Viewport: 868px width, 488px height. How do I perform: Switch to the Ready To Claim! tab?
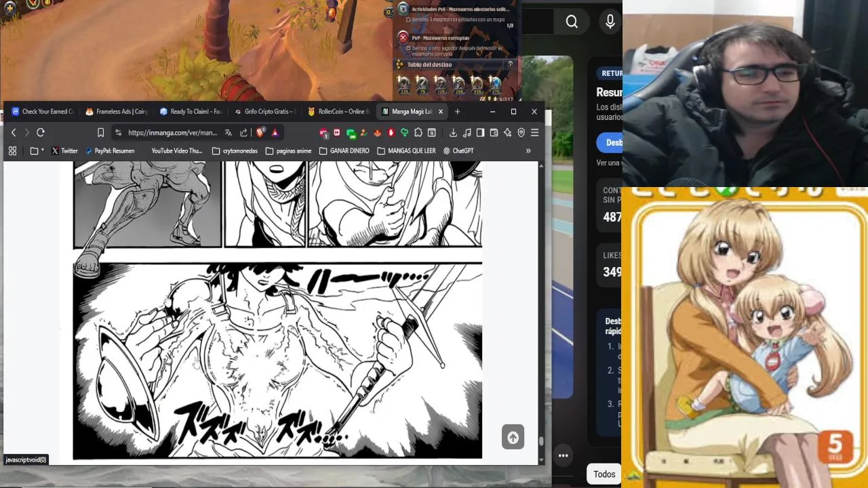pos(190,112)
